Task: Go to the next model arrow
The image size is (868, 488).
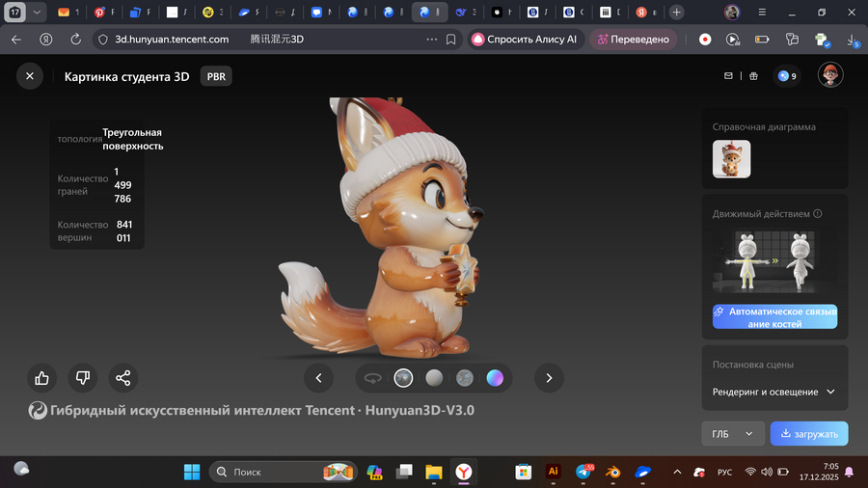Action: coord(549,378)
